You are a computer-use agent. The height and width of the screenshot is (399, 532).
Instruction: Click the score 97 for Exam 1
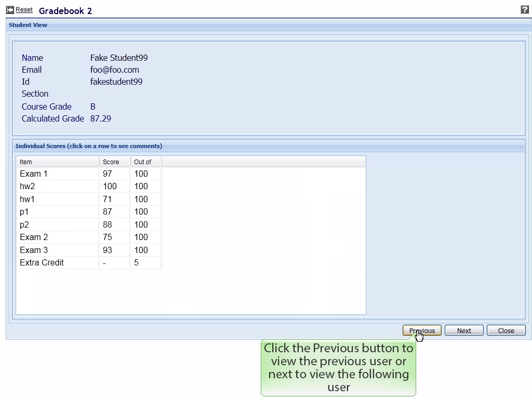(x=107, y=174)
